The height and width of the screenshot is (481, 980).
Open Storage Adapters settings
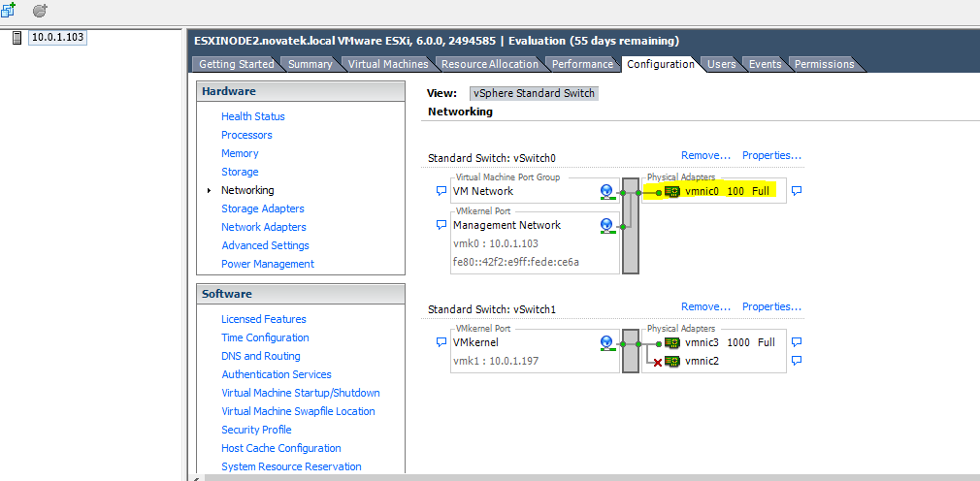point(263,208)
